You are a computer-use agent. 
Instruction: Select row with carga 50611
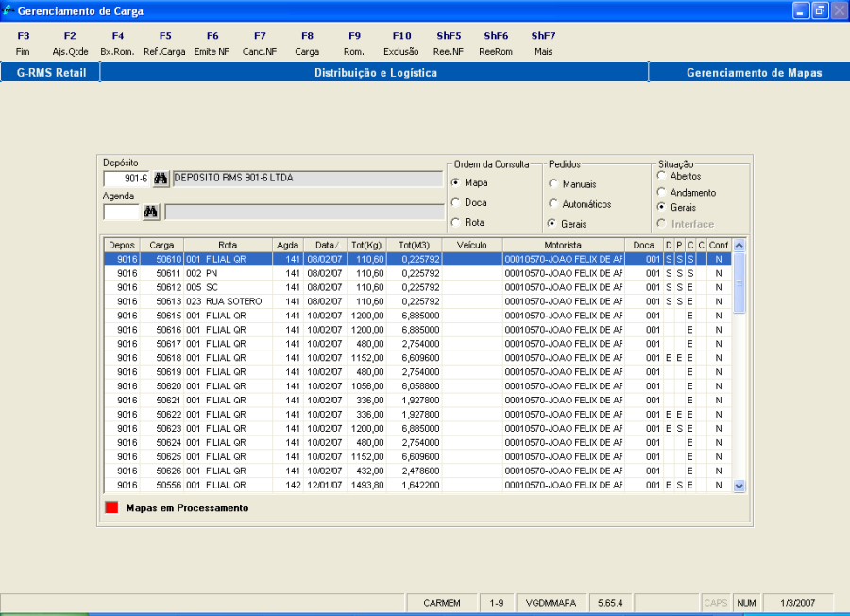(417, 273)
